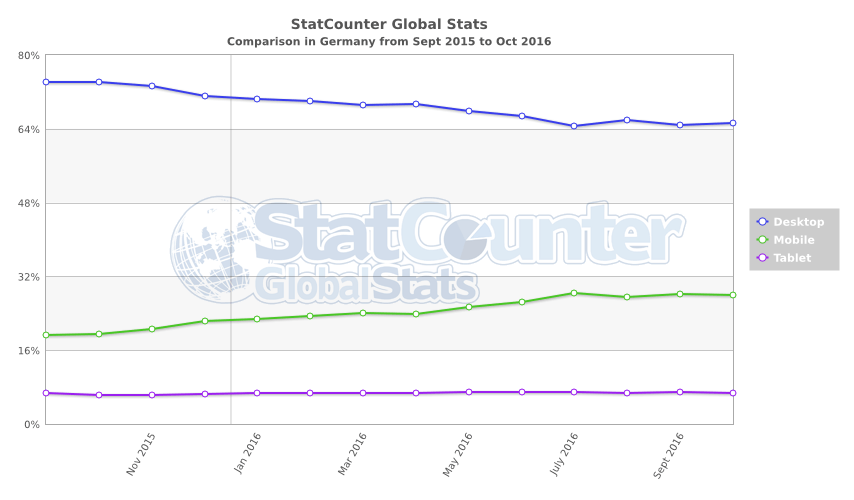This screenshot has height=500, width=854.
Task: Click the Mobile data point for May 2016
Action: [468, 307]
